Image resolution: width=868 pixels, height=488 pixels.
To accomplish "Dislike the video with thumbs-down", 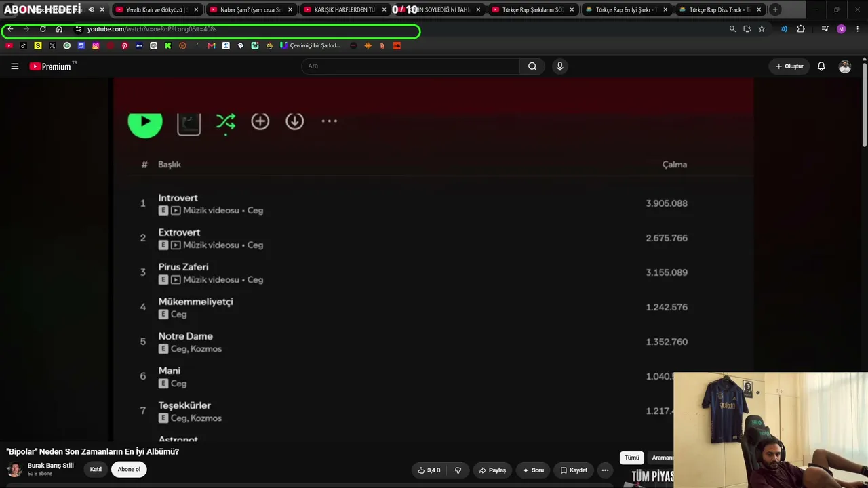I will tap(458, 470).
